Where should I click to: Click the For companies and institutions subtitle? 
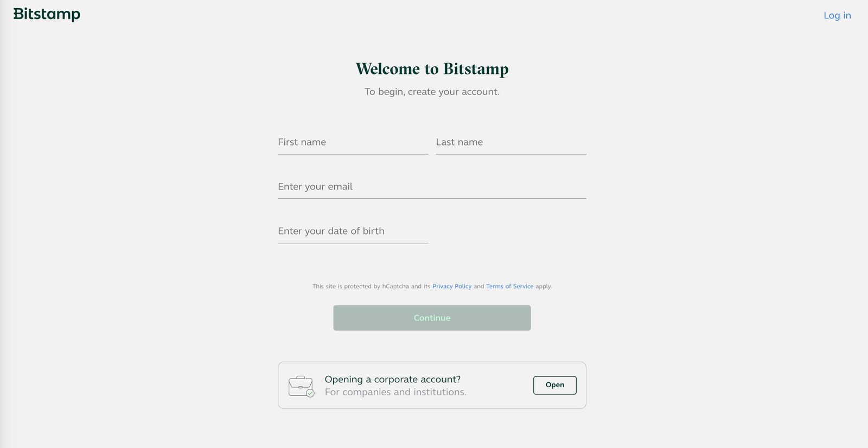point(395,392)
